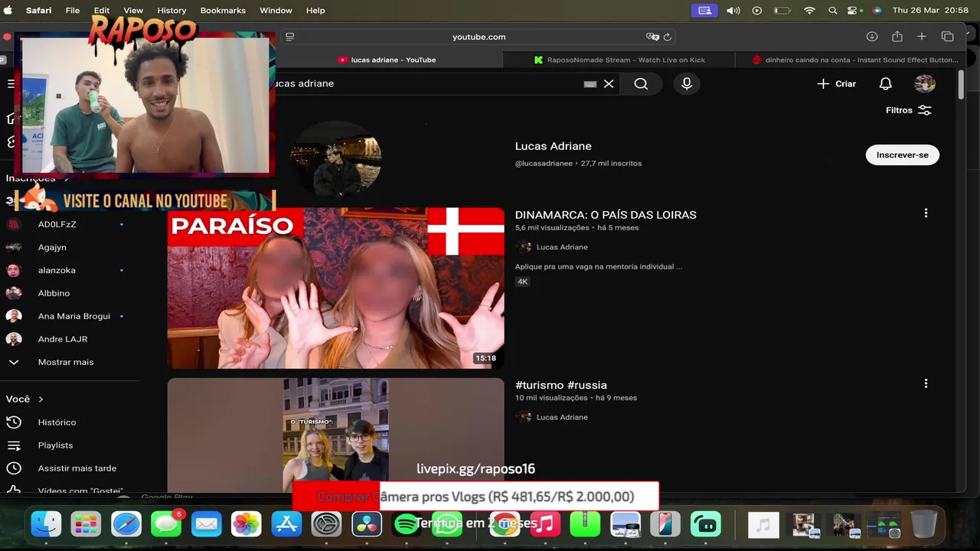Click Inscrever-se to subscribe to Lucas Adriane
980x551 pixels.
[x=902, y=155]
